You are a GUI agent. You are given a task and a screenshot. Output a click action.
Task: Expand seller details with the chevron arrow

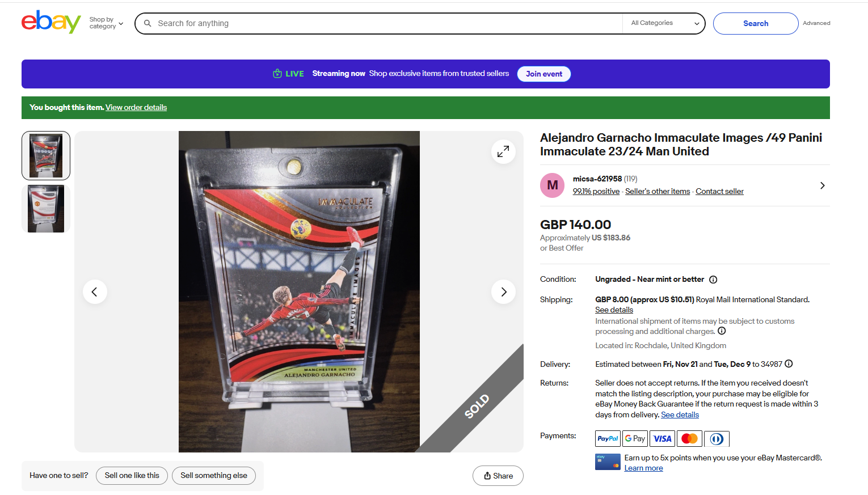pos(822,185)
